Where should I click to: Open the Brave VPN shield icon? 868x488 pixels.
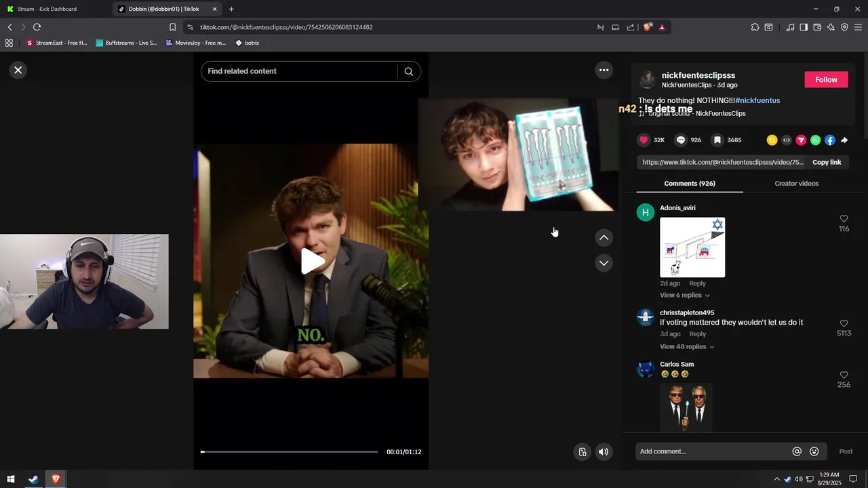[844, 27]
